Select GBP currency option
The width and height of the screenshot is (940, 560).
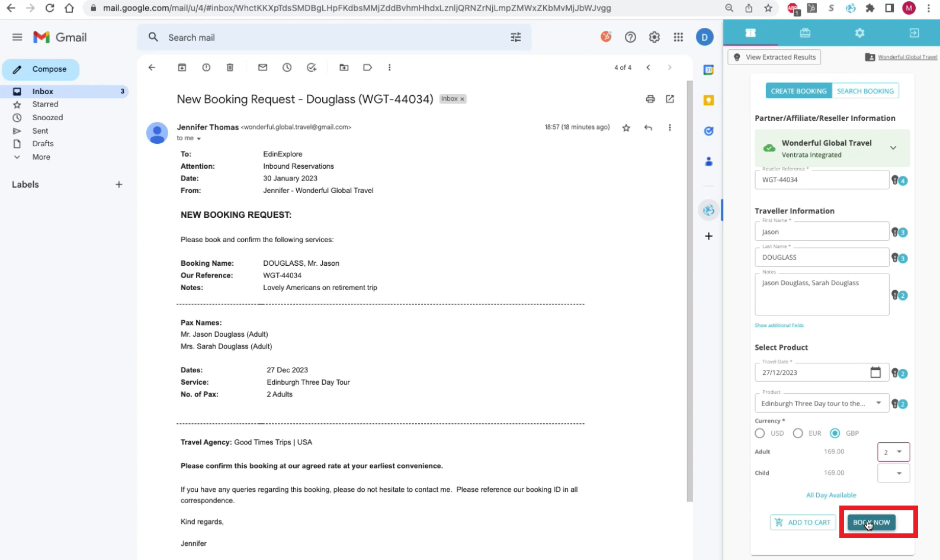coord(835,433)
